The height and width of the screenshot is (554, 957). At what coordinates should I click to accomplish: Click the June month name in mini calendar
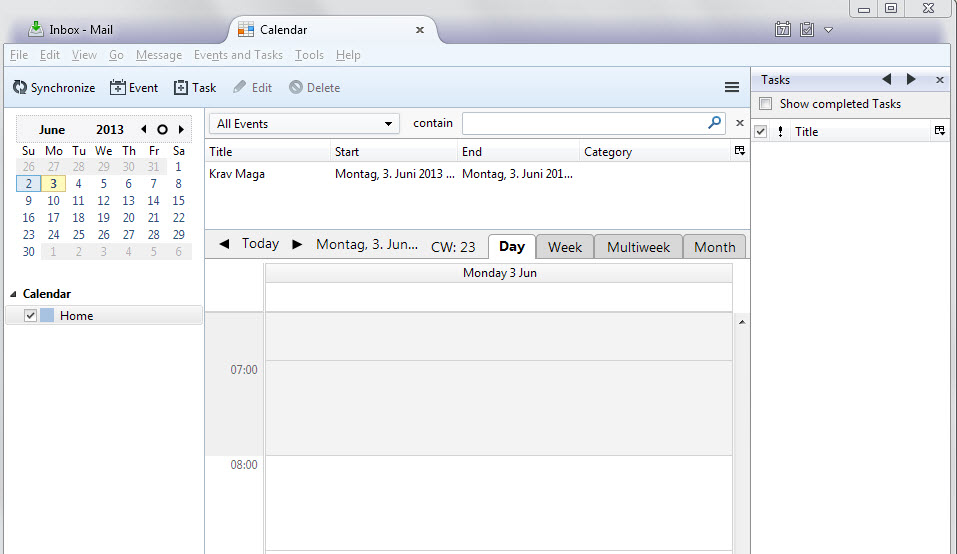click(52, 129)
